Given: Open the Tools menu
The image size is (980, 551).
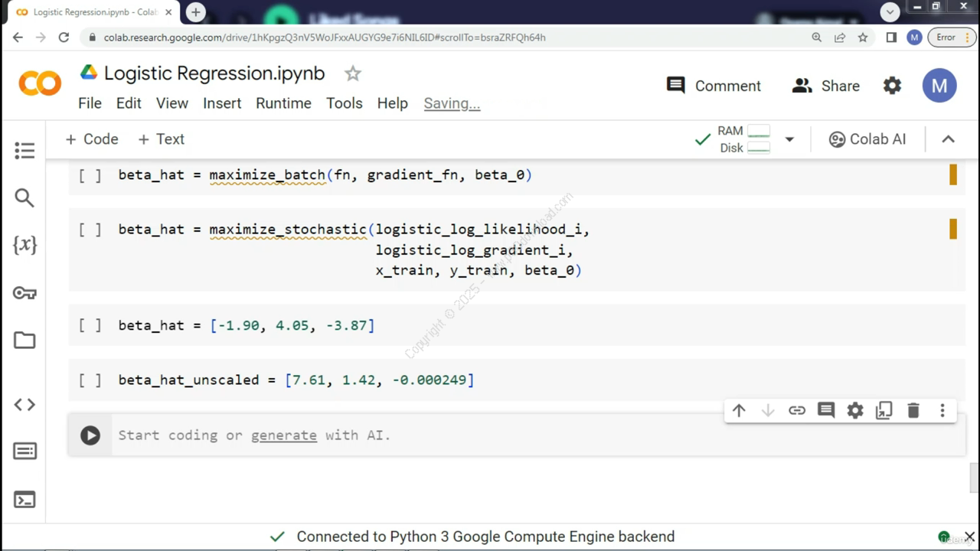Looking at the screenshot, I should click(x=345, y=103).
